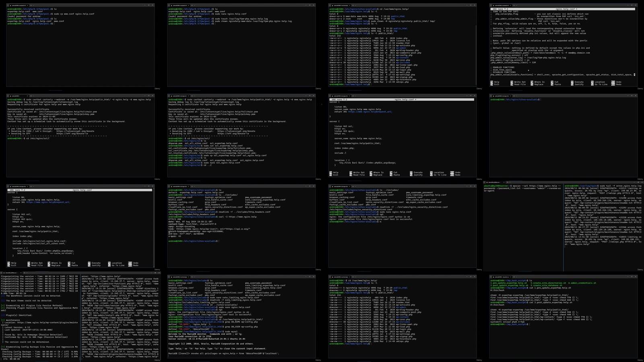Click 'Execute' in nano window with add_header Cache-Control
The width and height of the screenshot is (644, 362).
coord(96,263)
